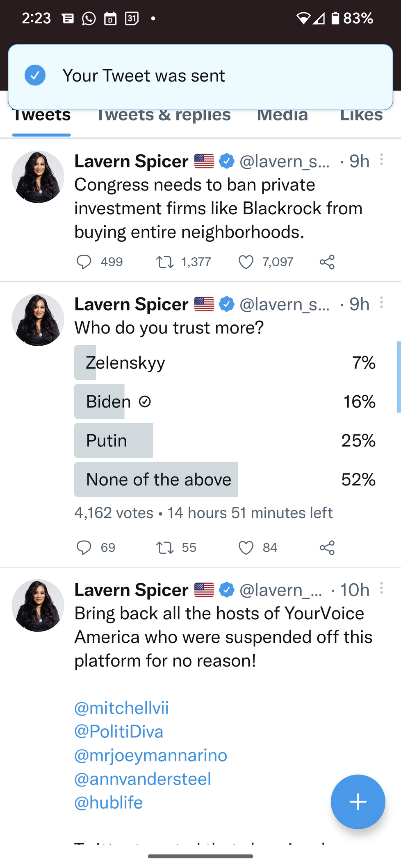The height and width of the screenshot is (868, 401).
Task: Retweet the 'Who do you trust more' poll
Action: tap(165, 548)
